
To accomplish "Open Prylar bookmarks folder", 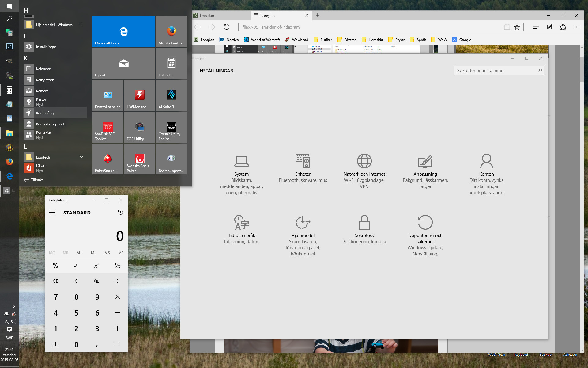I will coord(396,40).
